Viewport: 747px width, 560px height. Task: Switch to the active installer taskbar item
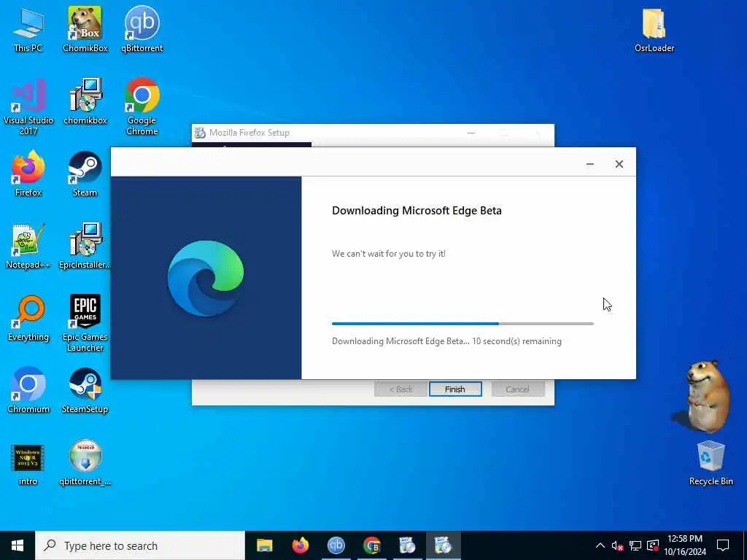click(x=443, y=545)
